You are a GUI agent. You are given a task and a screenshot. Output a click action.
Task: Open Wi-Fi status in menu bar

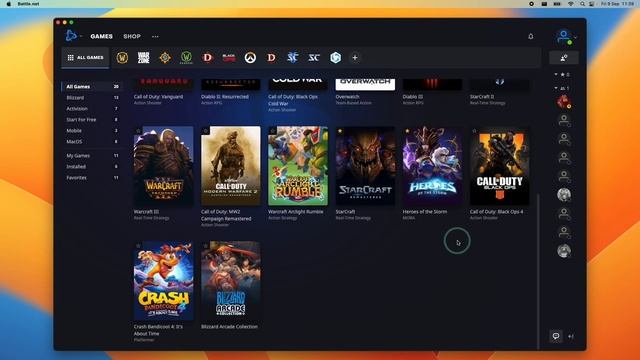[x=571, y=4]
